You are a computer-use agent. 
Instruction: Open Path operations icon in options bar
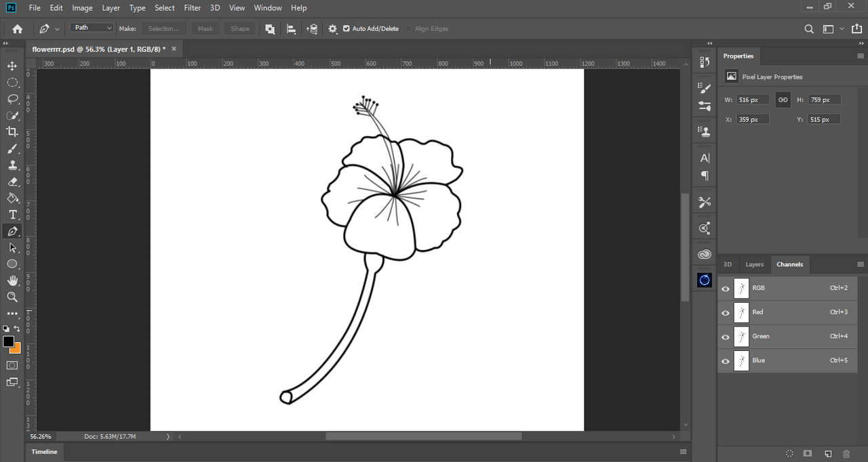[x=270, y=28]
